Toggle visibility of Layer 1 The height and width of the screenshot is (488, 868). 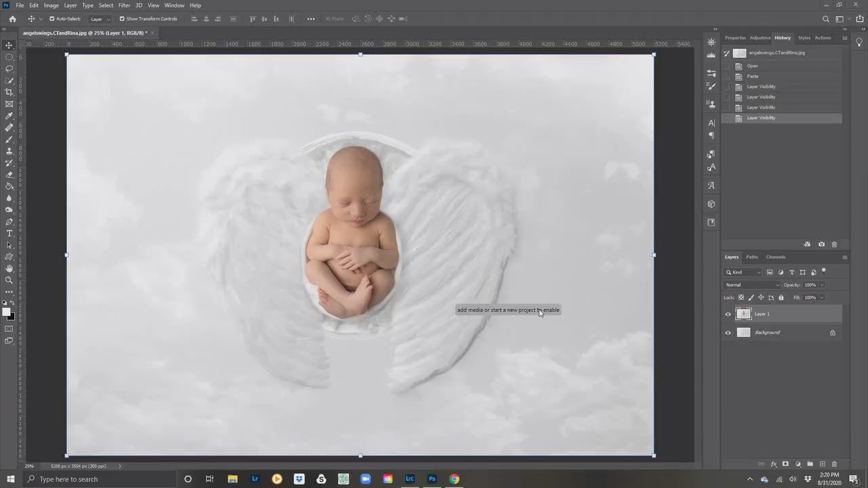pos(728,314)
